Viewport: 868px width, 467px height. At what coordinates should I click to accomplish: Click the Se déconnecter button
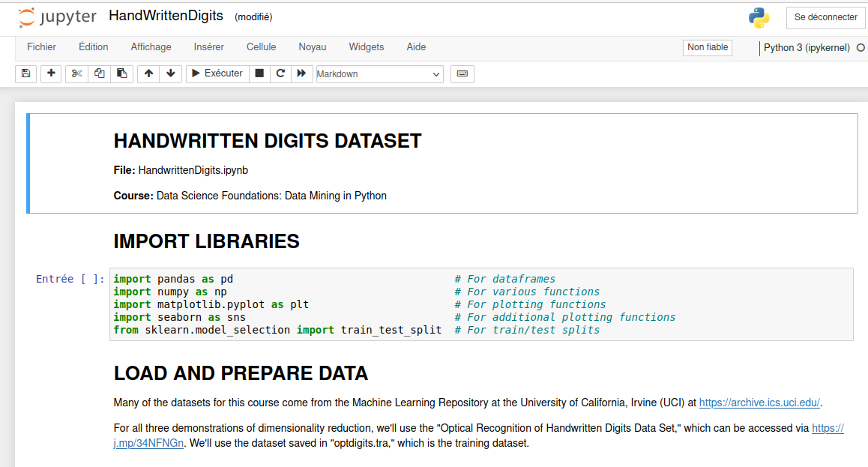click(825, 17)
